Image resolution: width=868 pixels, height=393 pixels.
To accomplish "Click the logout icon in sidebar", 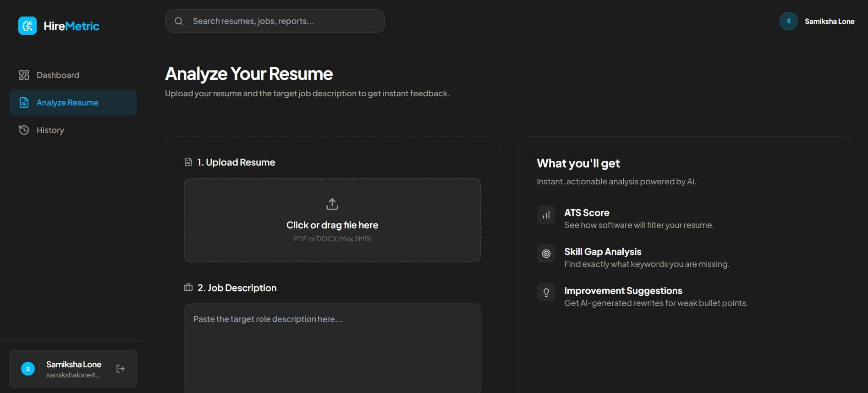I will click(x=121, y=369).
